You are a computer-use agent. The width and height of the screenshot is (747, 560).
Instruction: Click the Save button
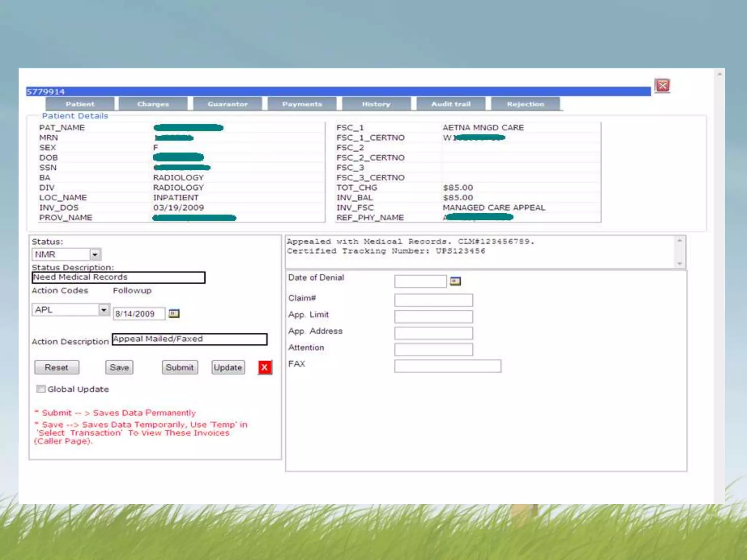tap(119, 367)
